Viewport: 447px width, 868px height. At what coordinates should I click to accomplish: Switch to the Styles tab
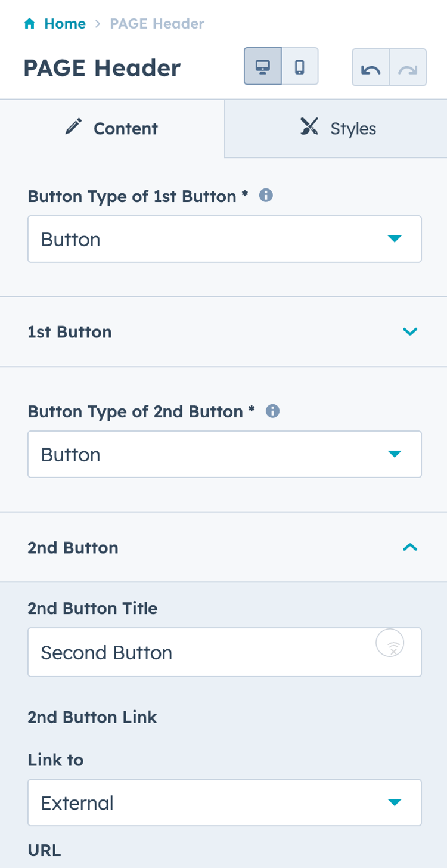(x=336, y=128)
